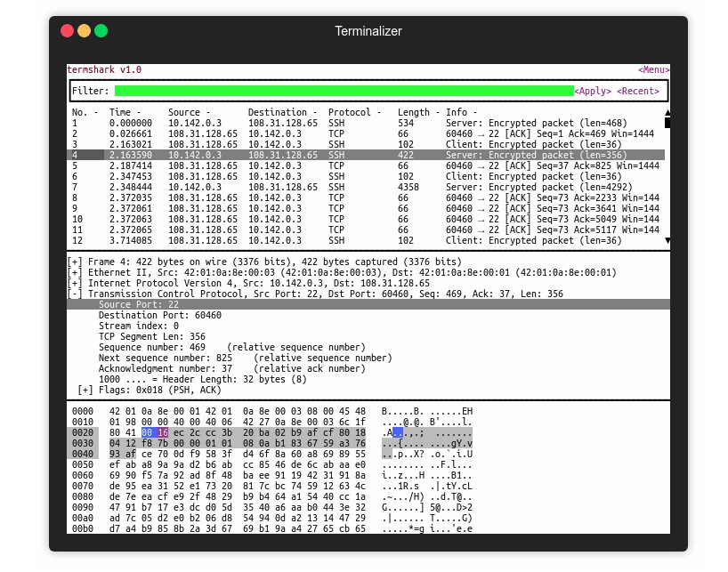This screenshot has width=728, height=572.
Task: Sort packets by the Time column header
Action: point(125,112)
